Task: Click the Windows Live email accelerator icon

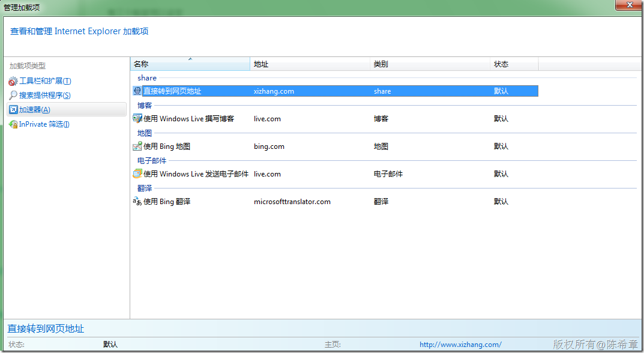Action: [x=137, y=173]
